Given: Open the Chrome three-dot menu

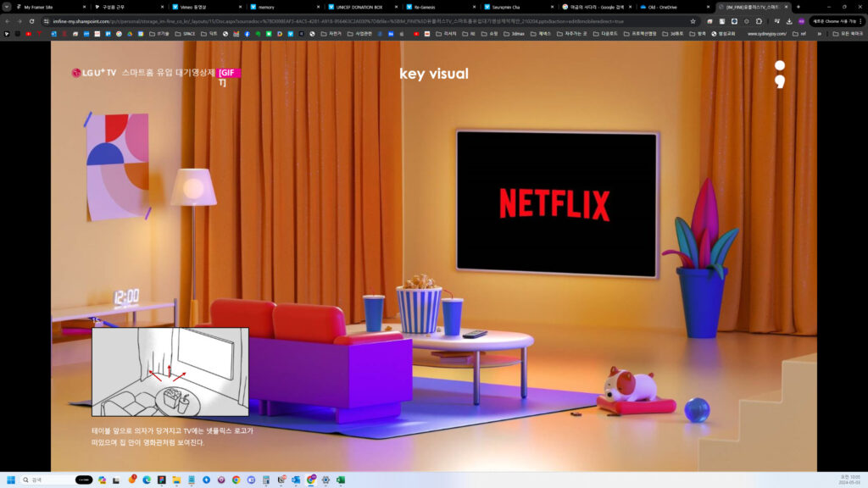Looking at the screenshot, I should (x=861, y=21).
